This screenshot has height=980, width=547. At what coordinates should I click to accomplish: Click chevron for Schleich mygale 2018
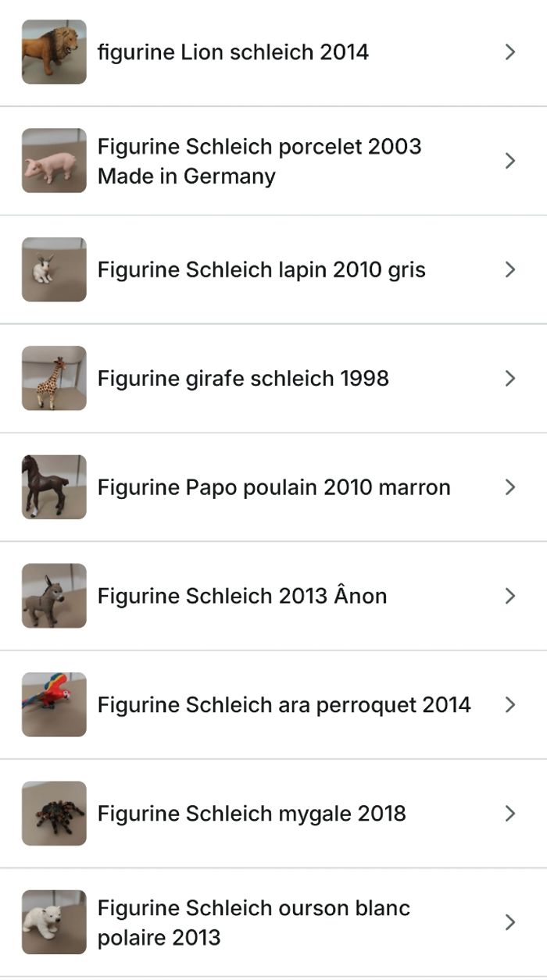click(x=510, y=813)
